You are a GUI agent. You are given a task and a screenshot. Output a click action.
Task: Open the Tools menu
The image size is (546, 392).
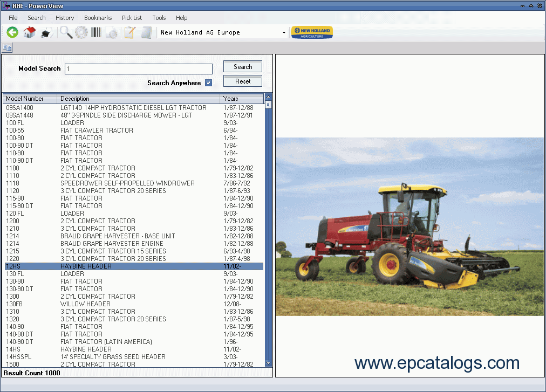pyautogui.click(x=159, y=18)
